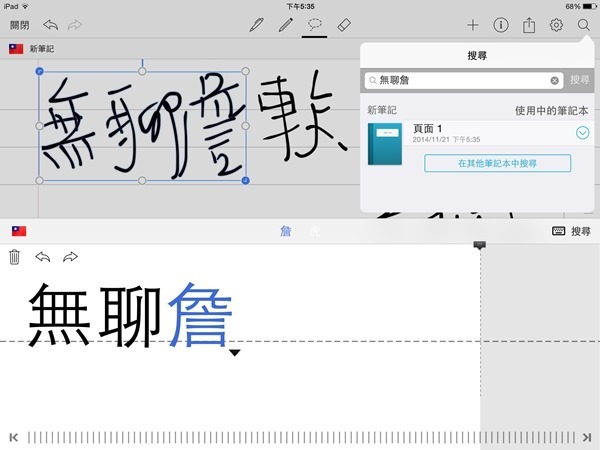The image size is (600, 450).
Task: Select the pencil drawing tool
Action: [285, 25]
